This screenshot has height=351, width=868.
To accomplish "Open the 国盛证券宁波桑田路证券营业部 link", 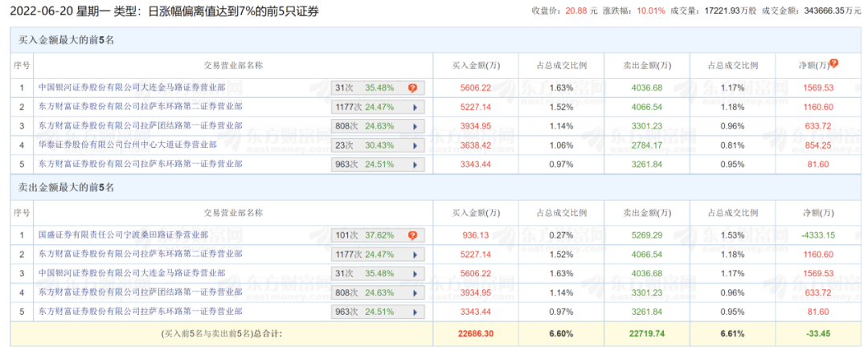I will tap(123, 235).
